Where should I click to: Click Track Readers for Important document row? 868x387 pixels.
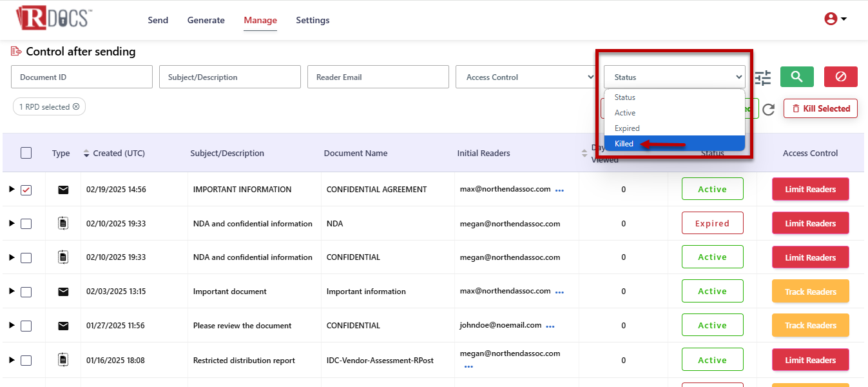pos(810,292)
